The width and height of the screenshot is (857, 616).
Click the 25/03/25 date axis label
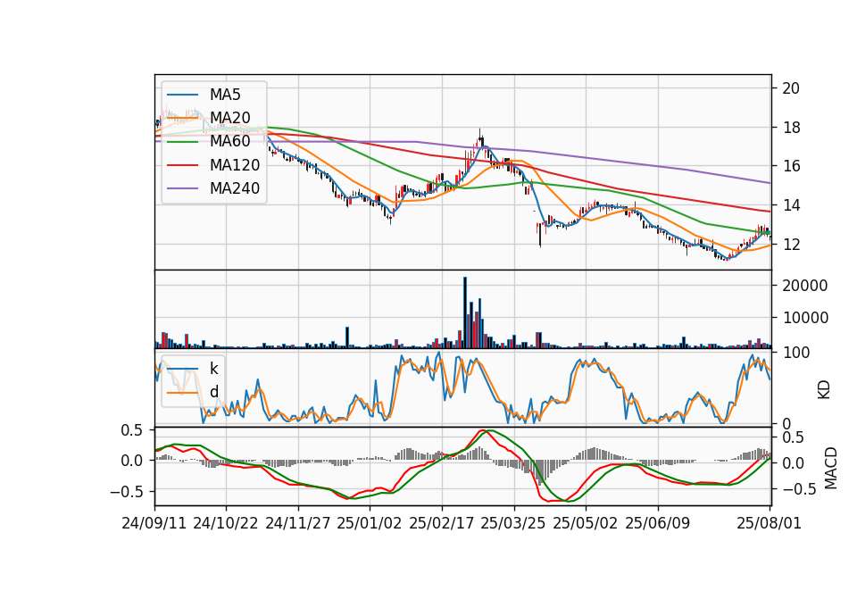[x=513, y=523]
